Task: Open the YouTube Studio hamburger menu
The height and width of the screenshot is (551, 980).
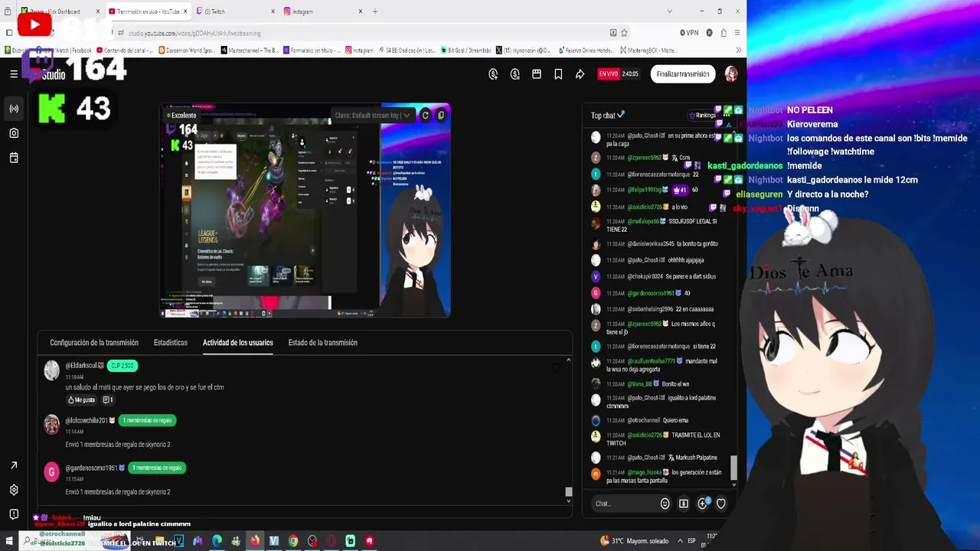Action: [14, 74]
